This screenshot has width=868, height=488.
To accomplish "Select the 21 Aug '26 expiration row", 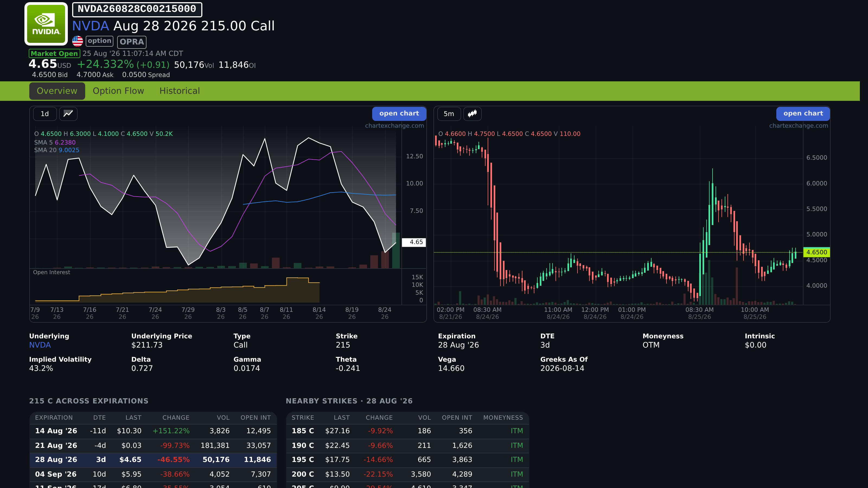I will click(x=153, y=445).
